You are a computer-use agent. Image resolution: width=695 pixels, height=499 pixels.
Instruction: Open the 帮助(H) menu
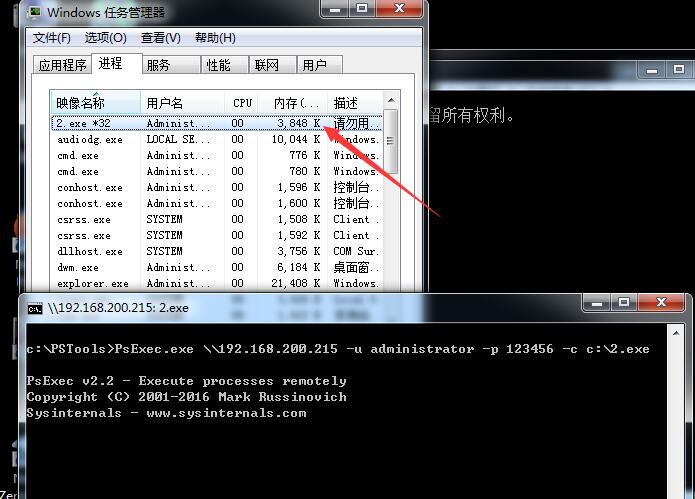pyautogui.click(x=215, y=38)
